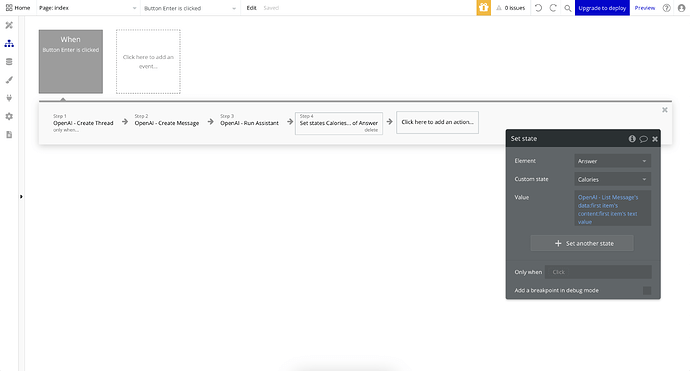Click delete on Step 4
The image size is (690, 371).
click(x=371, y=130)
